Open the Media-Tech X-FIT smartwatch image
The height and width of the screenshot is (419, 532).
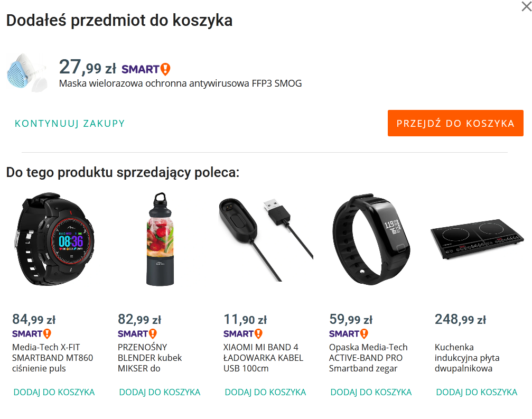point(54,239)
